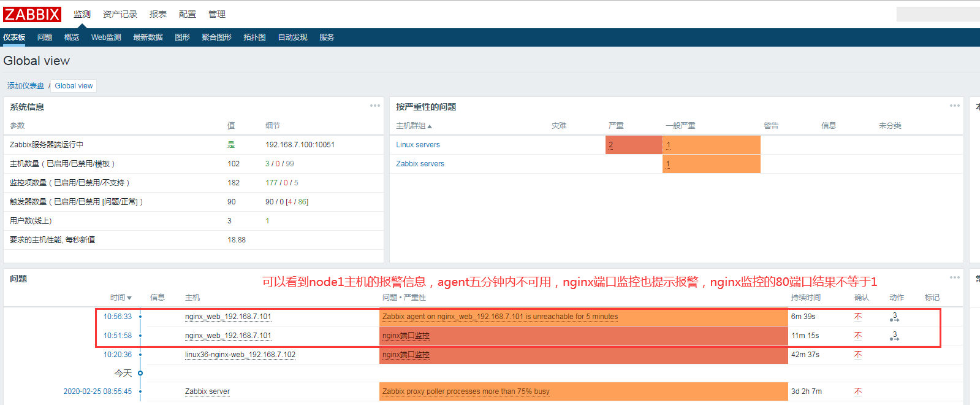The image size is (980, 405).
Task: Open the 系统信息 widget three-dot menu
Action: [375, 106]
